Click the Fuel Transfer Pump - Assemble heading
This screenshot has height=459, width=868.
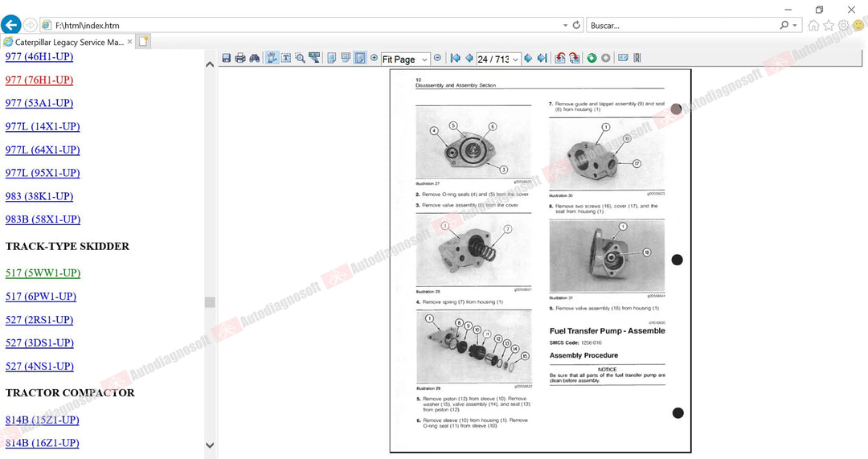[x=608, y=331]
